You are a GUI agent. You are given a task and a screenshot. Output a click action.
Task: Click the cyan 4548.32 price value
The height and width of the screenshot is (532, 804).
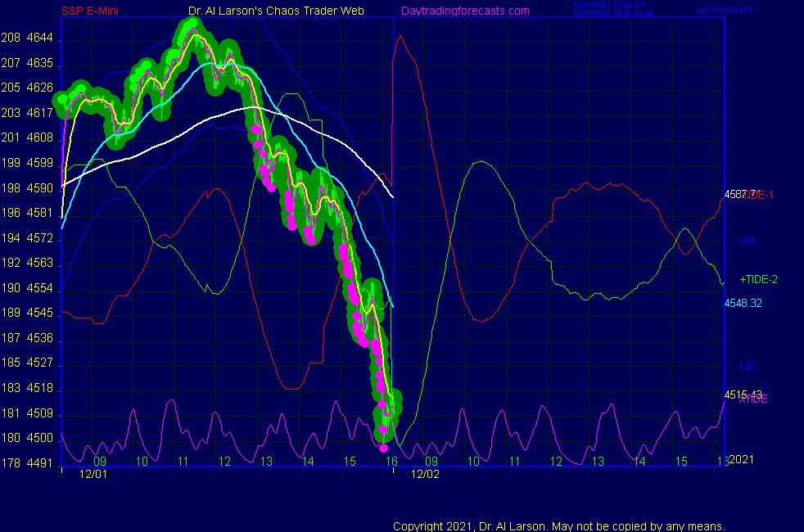tap(743, 303)
